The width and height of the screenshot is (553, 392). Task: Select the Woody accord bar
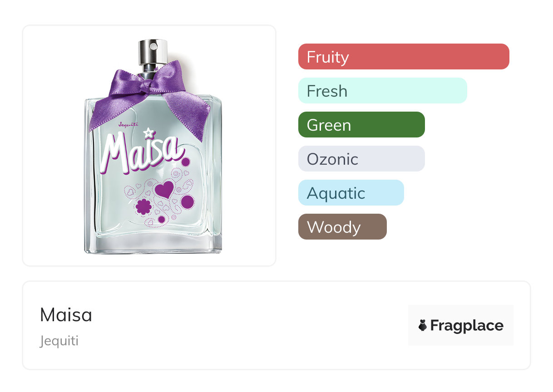click(342, 227)
